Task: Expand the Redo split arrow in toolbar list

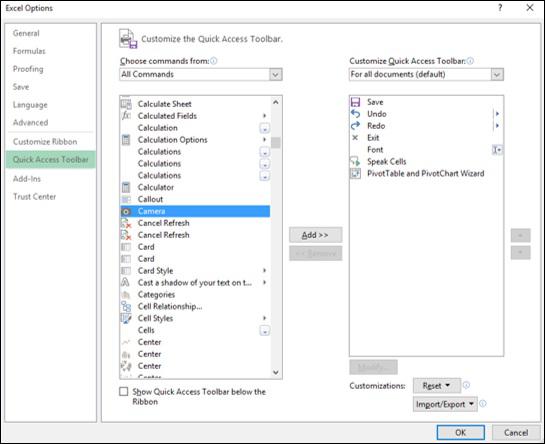Action: (498, 126)
